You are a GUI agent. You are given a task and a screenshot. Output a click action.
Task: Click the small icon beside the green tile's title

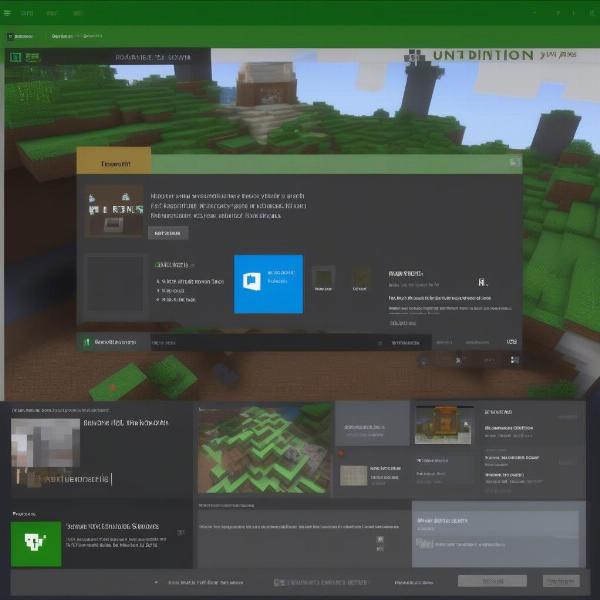pos(181,532)
